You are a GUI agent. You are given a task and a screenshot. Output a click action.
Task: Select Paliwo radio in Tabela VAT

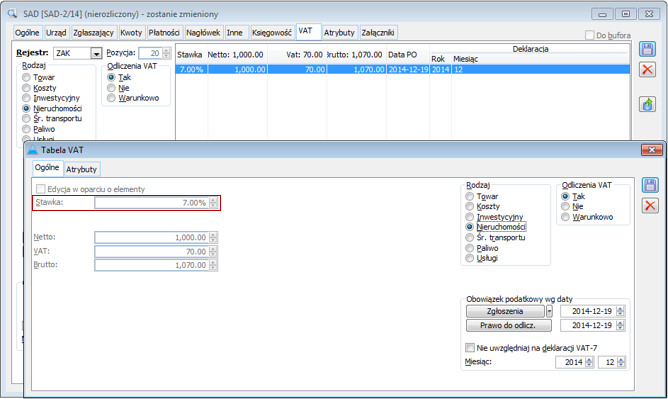(469, 248)
